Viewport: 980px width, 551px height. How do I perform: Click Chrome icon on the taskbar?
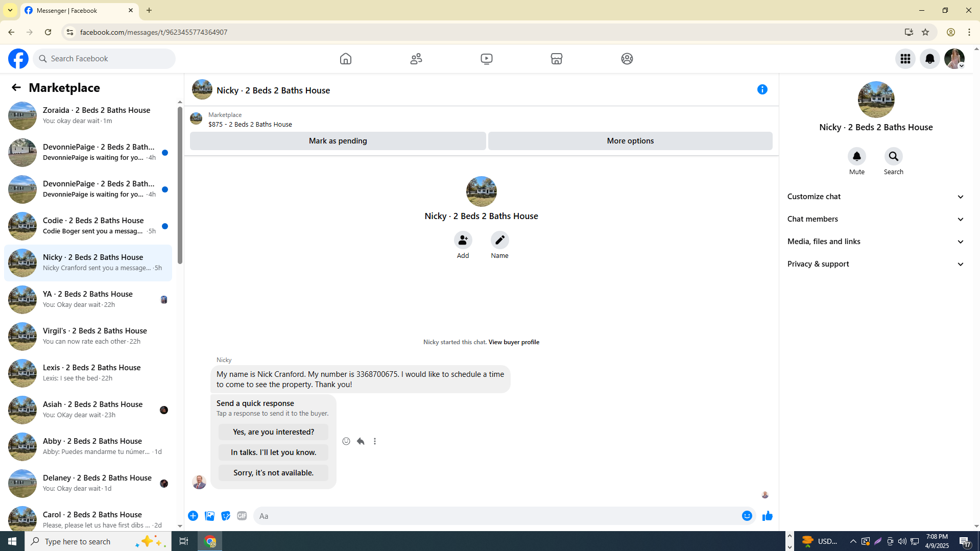(210, 541)
